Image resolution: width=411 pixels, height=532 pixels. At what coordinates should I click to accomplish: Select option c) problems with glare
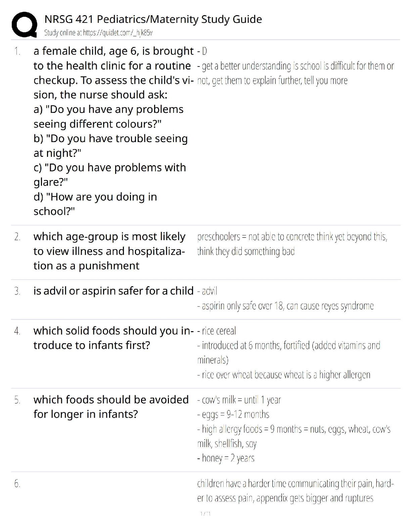coord(109,175)
